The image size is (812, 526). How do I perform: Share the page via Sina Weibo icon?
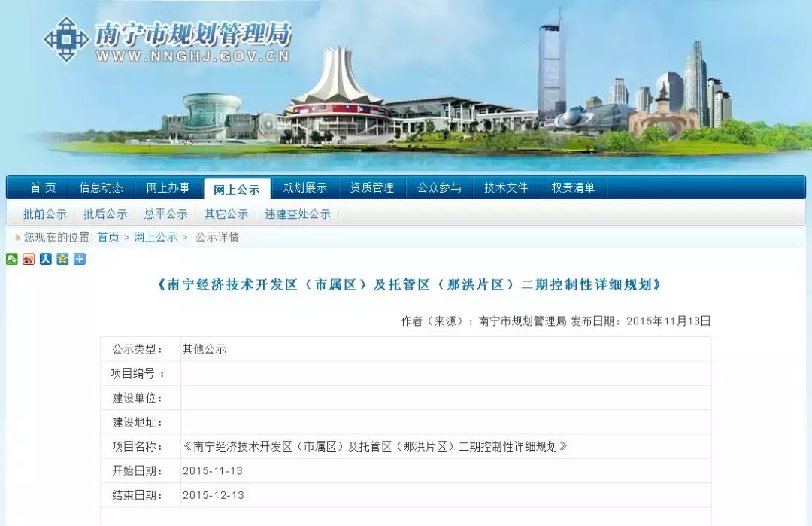tap(29, 259)
